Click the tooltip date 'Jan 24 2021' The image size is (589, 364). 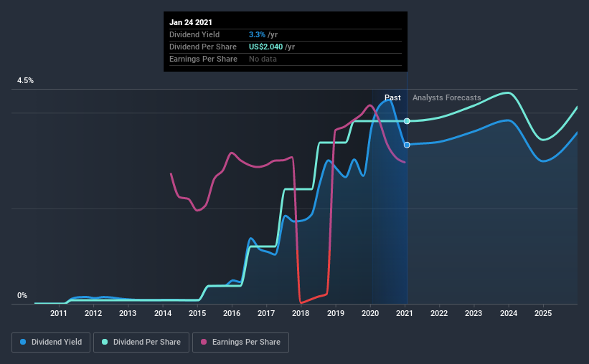[x=190, y=22]
